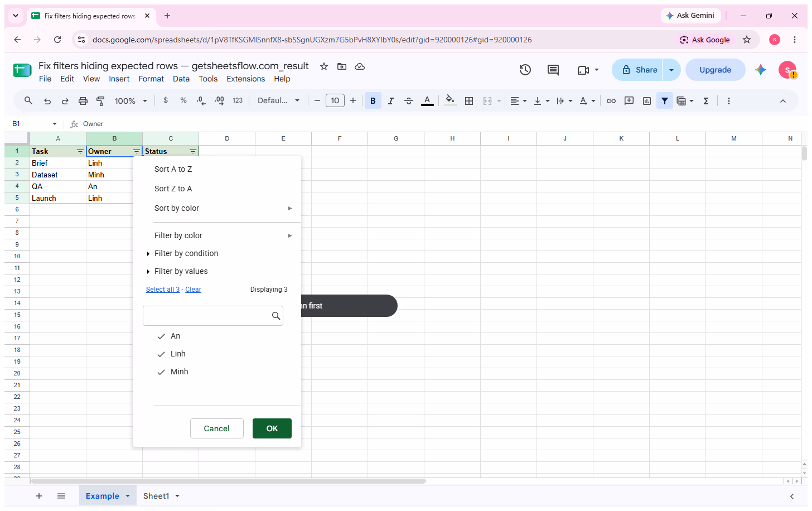The image size is (812, 511).
Task: Open the borders tool
Action: pos(469,101)
